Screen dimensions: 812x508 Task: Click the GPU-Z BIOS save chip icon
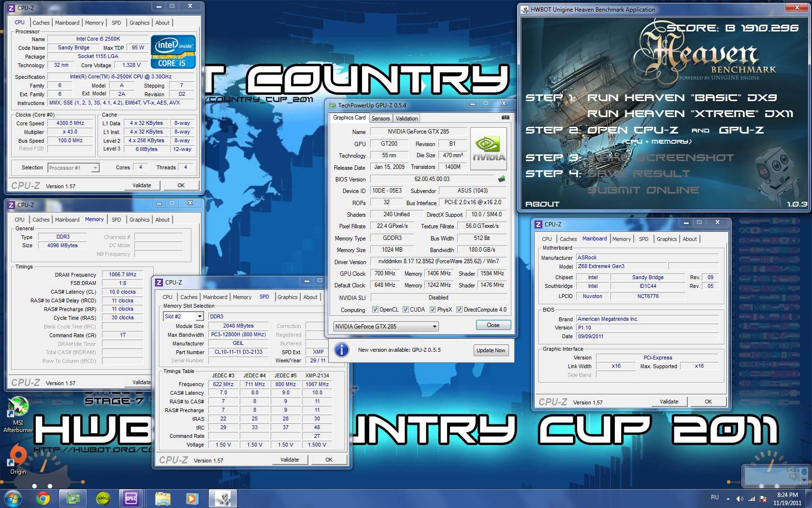point(502,179)
